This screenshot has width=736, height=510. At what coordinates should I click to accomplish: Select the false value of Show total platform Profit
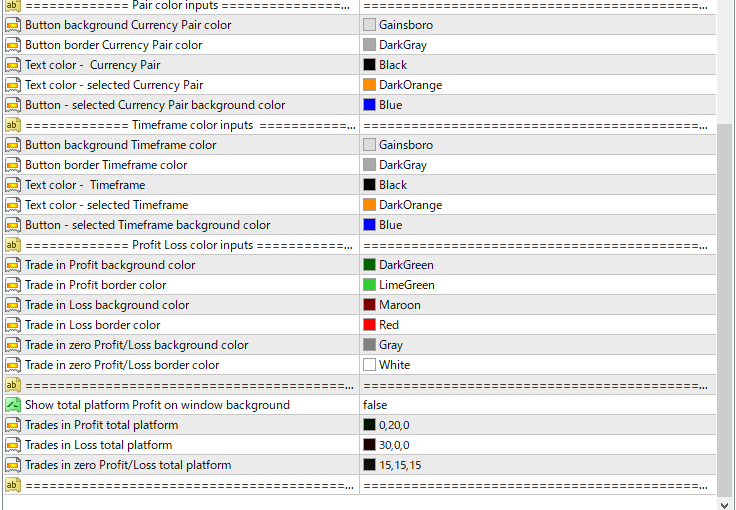click(x=375, y=405)
